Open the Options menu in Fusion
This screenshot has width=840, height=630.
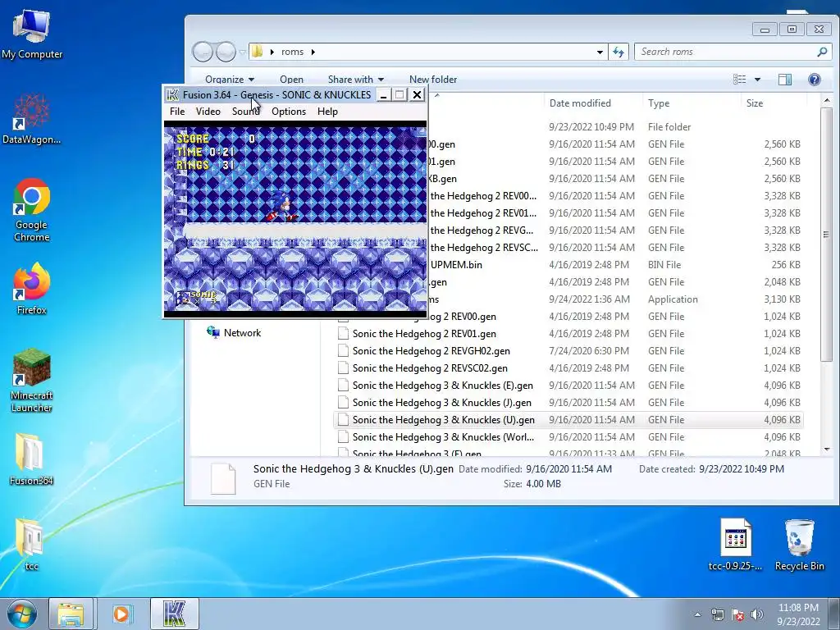coord(289,112)
